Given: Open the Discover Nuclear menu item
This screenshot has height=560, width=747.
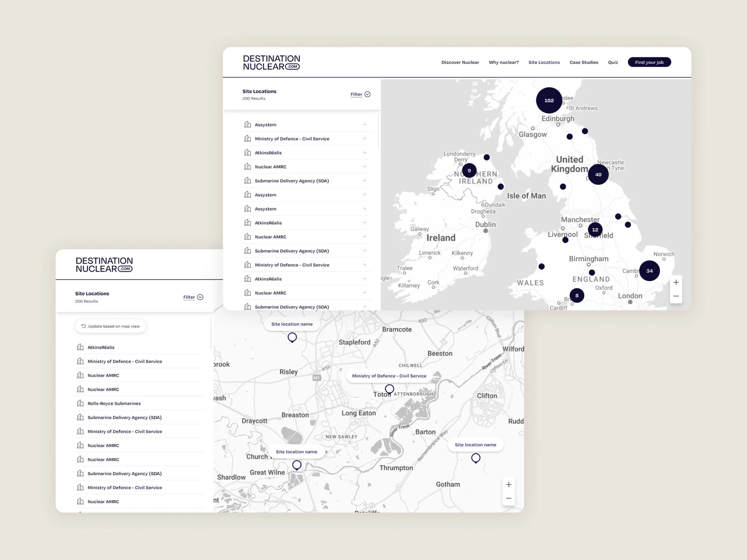Looking at the screenshot, I should (x=460, y=62).
